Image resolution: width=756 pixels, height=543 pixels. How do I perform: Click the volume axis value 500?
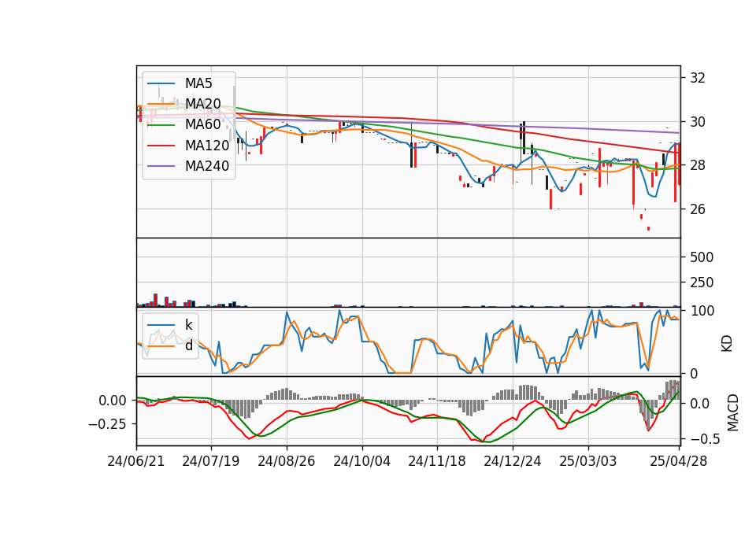702,257
